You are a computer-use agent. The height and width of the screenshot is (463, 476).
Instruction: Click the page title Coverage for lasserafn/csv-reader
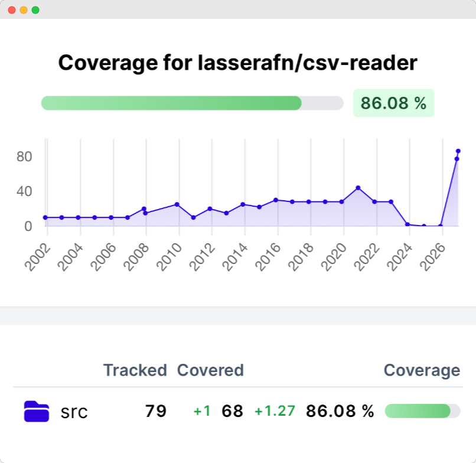coord(237,63)
